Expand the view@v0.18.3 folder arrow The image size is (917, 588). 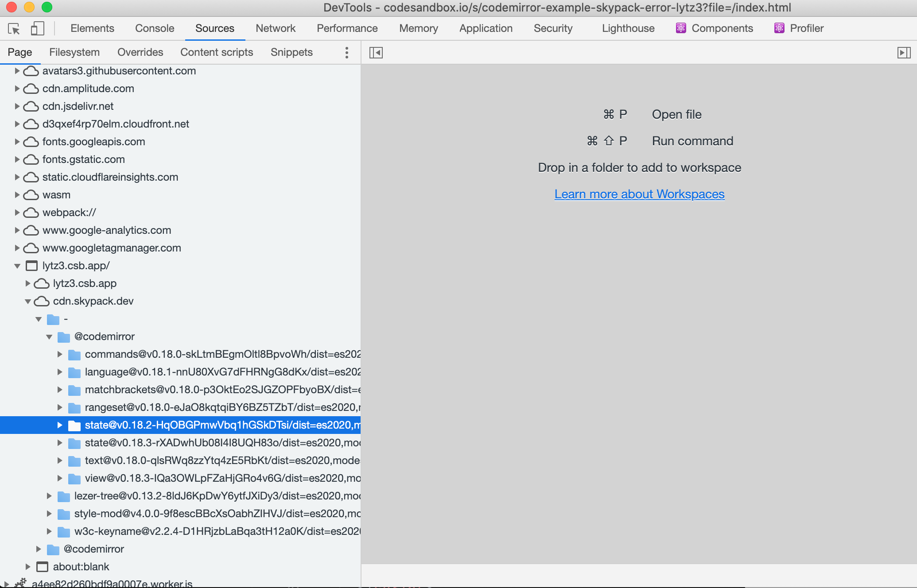[x=60, y=478]
